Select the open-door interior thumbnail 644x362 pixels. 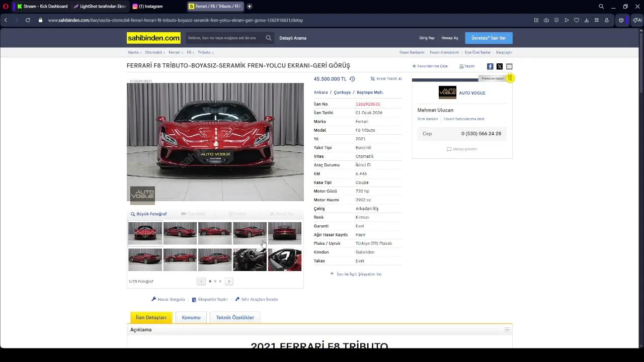click(x=285, y=259)
